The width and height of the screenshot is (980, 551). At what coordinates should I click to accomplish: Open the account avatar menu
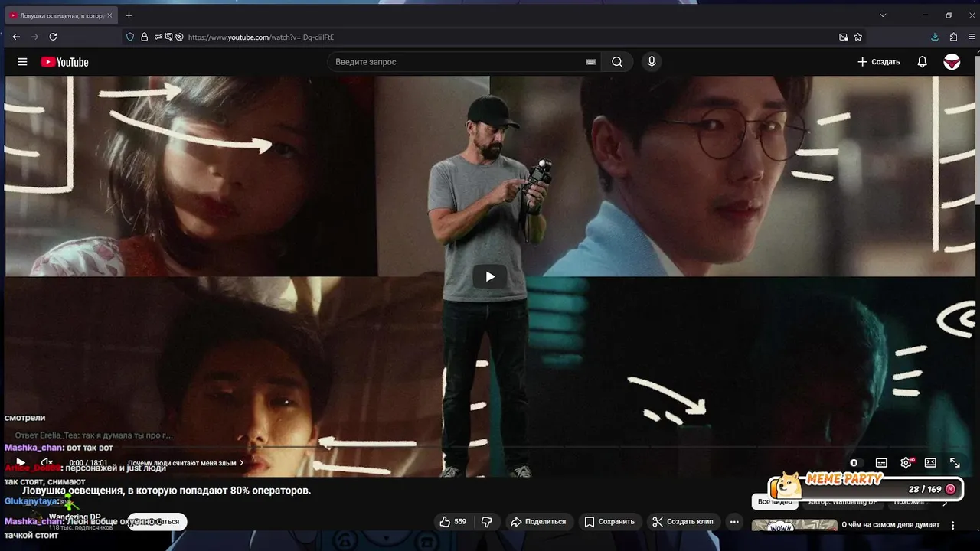[952, 62]
